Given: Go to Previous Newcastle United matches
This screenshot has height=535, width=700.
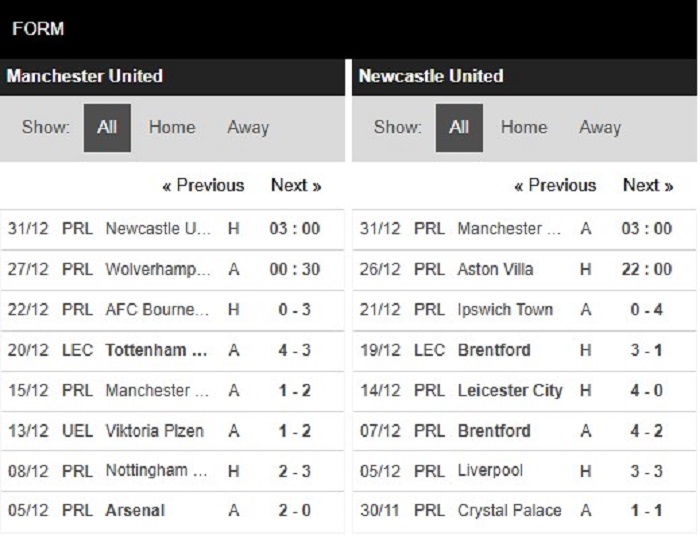Looking at the screenshot, I should [x=555, y=186].
